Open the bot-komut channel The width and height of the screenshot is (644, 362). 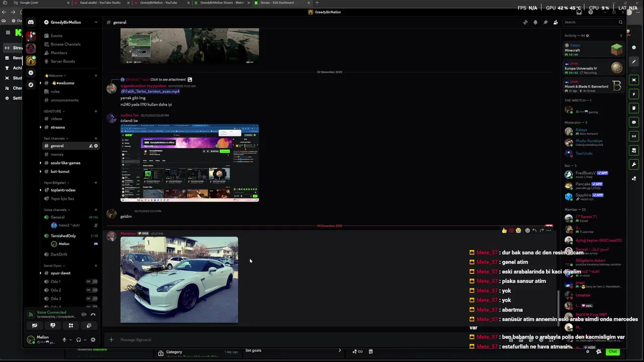click(60, 171)
